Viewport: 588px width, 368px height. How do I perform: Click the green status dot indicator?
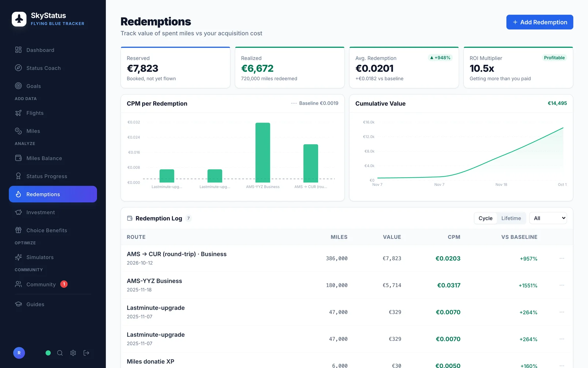[x=48, y=353]
